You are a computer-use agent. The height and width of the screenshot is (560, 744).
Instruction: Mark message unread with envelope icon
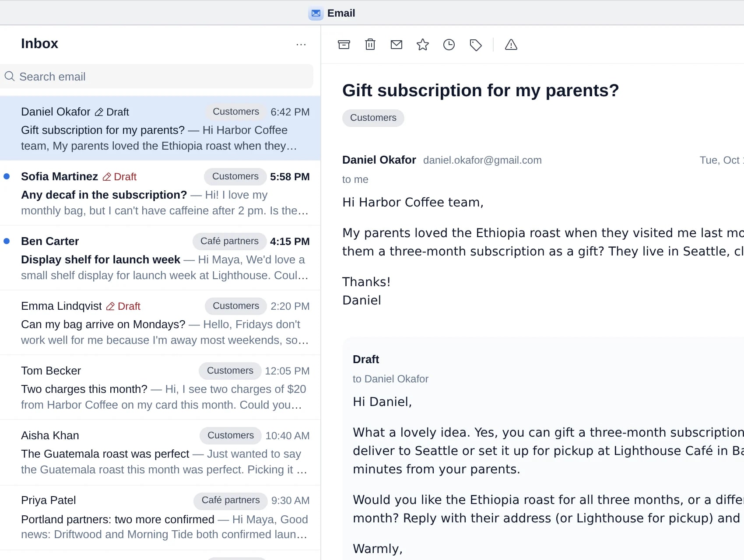point(397,45)
